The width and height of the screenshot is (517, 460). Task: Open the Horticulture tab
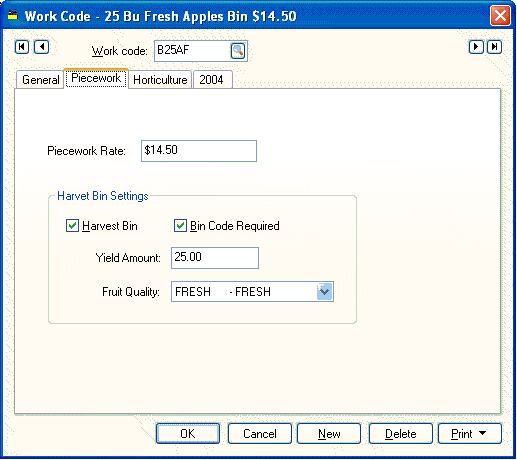pyautogui.click(x=160, y=80)
